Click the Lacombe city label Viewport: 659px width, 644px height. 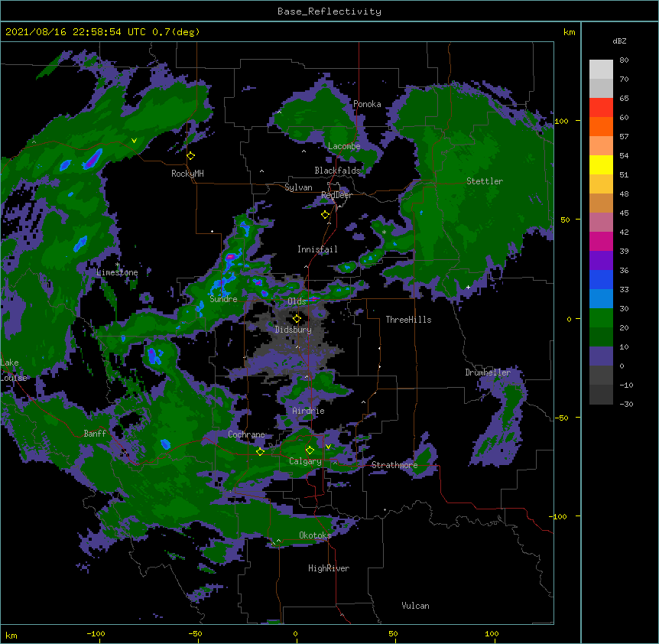[x=344, y=146]
